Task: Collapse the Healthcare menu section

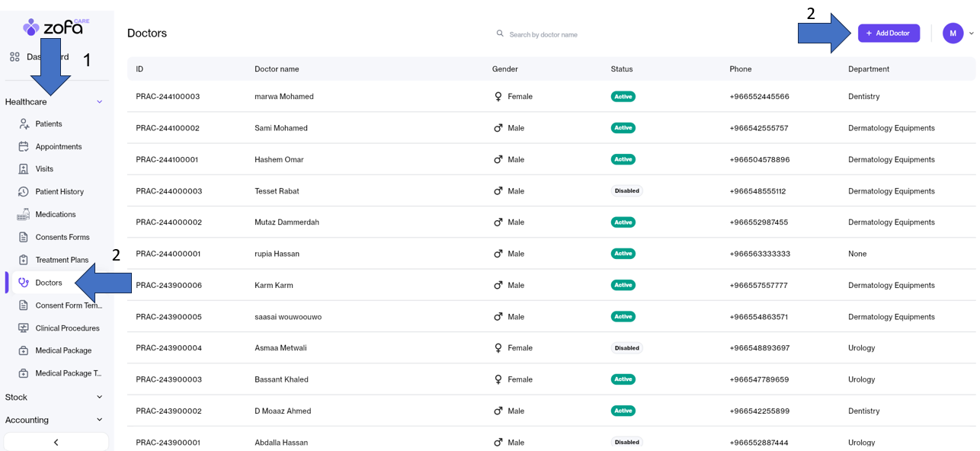Action: click(x=99, y=102)
